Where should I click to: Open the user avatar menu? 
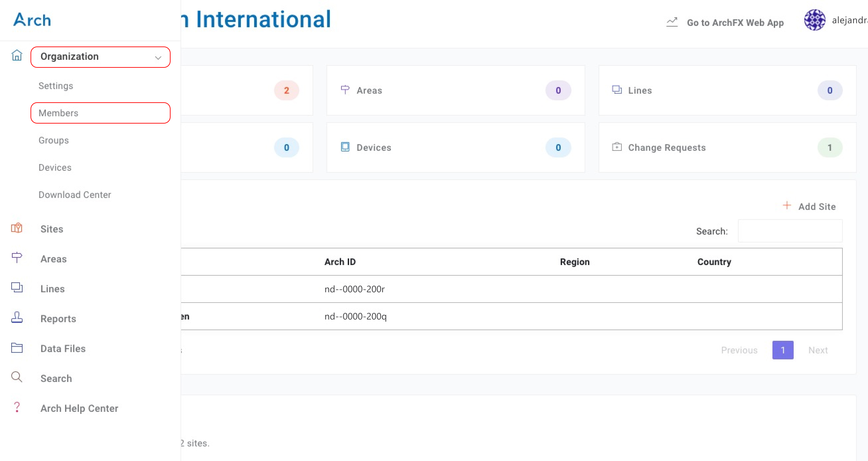click(815, 20)
